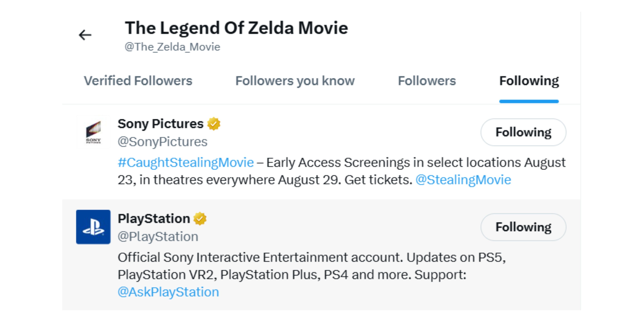
Task: Click the Sony Pictures display name
Action: click(161, 124)
